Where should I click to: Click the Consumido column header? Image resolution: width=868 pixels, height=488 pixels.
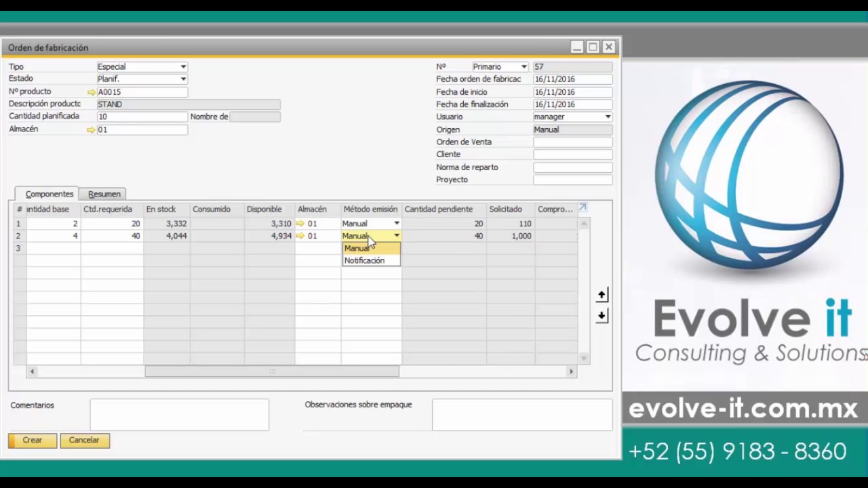pyautogui.click(x=216, y=209)
